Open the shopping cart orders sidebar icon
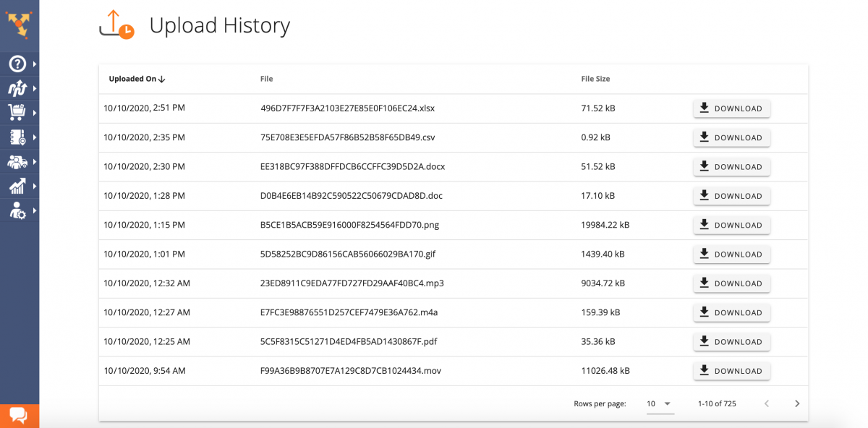The height and width of the screenshot is (428, 868). [x=17, y=112]
